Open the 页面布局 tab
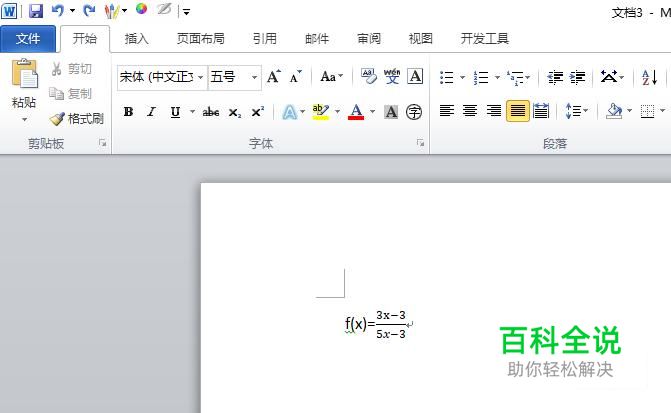Viewport: 671px width, 413px height. (x=201, y=39)
